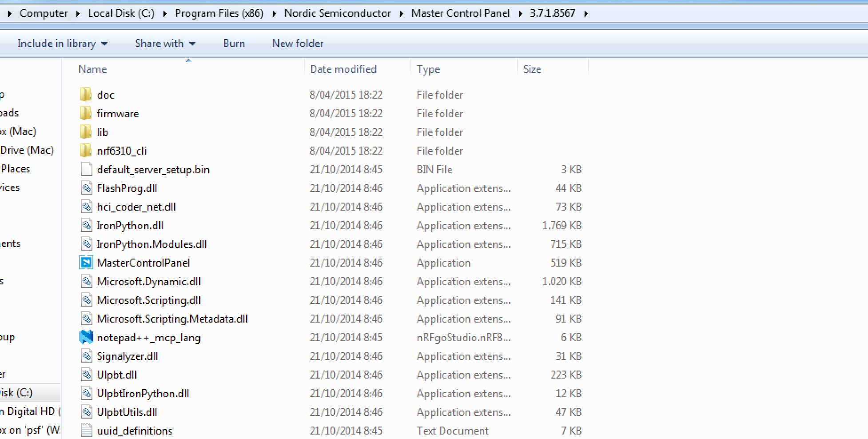Click the uuid_definitions text document icon

pos(86,431)
